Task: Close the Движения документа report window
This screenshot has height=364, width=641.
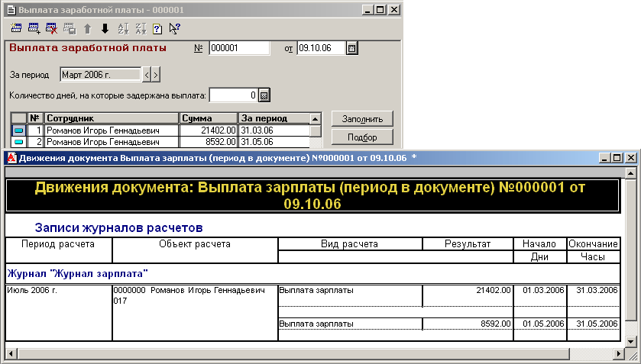Action: pos(631,158)
